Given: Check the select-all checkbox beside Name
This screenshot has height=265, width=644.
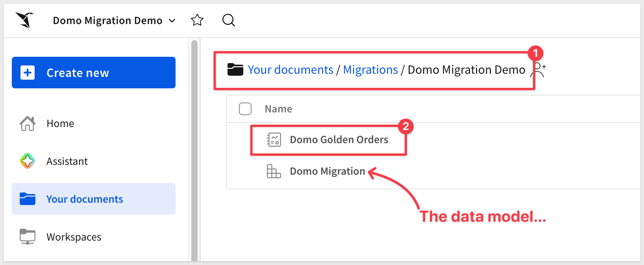Looking at the screenshot, I should click(245, 109).
